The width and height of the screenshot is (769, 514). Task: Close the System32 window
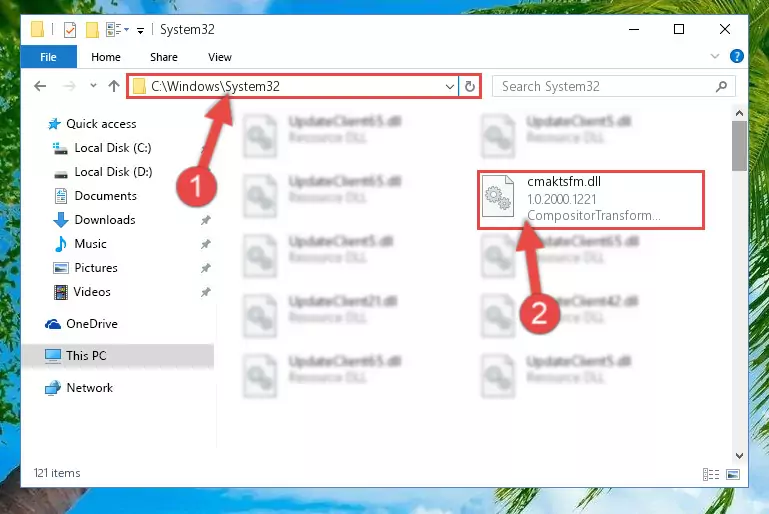click(724, 29)
